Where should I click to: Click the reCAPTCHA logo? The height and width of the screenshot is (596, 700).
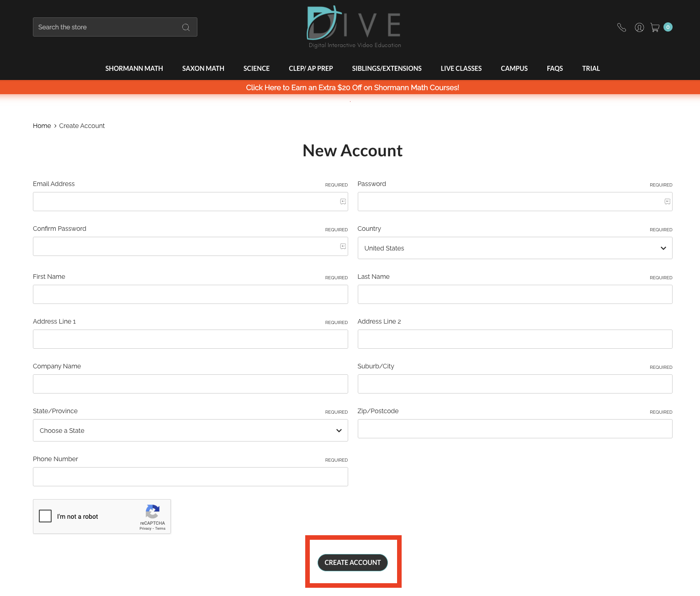pyautogui.click(x=153, y=511)
